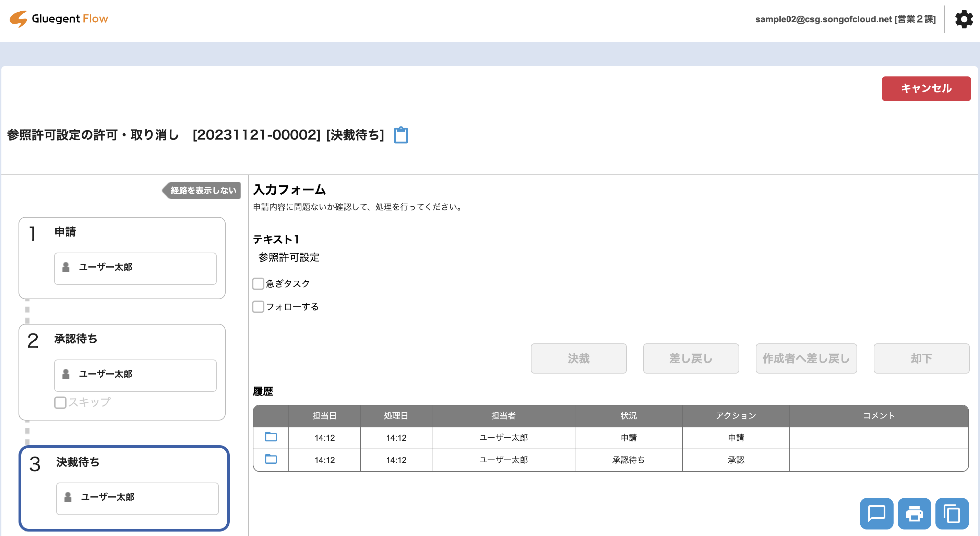Click the アクション column header

736,415
